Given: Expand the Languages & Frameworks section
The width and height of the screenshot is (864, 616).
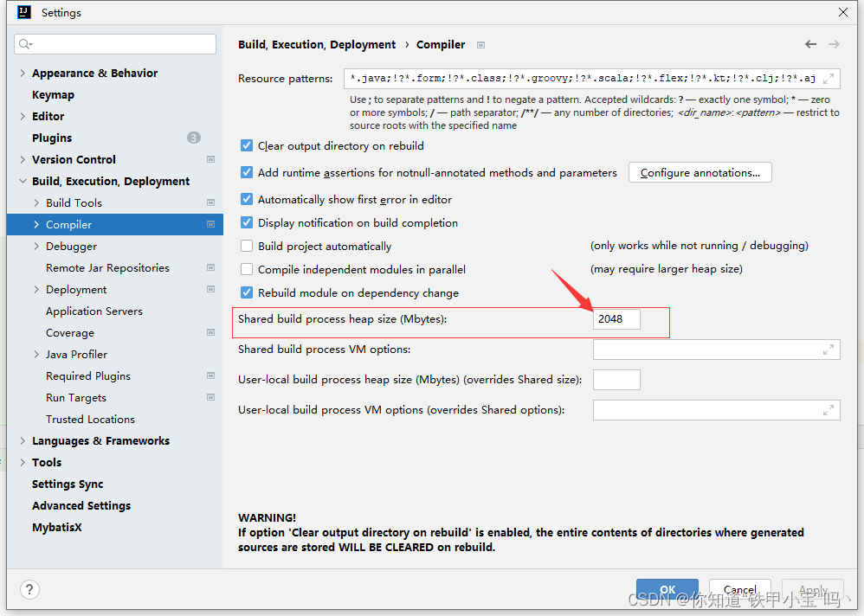Looking at the screenshot, I should coord(23,441).
